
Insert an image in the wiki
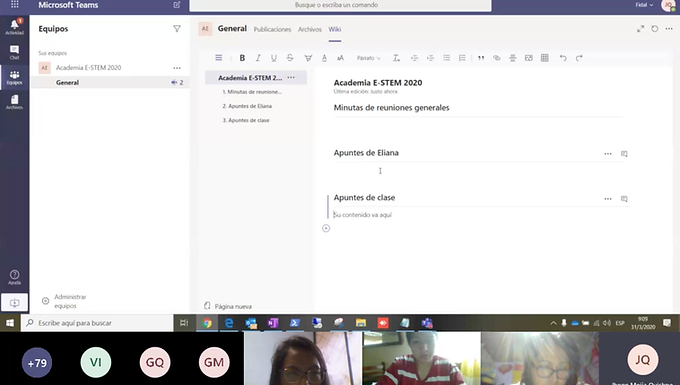tap(529, 58)
